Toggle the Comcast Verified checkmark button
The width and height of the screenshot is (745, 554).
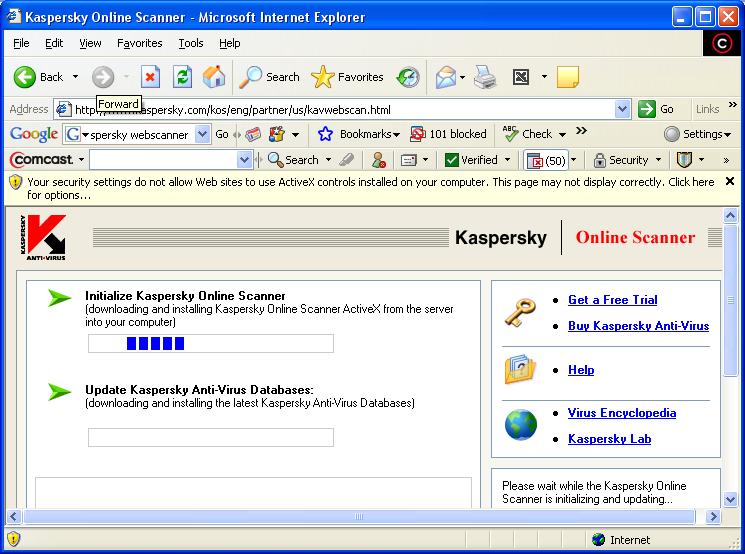point(471,160)
